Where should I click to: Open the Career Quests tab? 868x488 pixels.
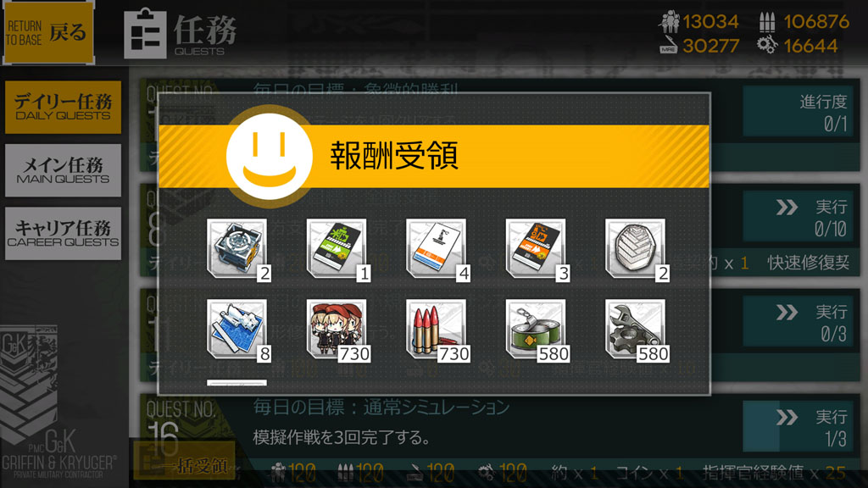tap(63, 234)
